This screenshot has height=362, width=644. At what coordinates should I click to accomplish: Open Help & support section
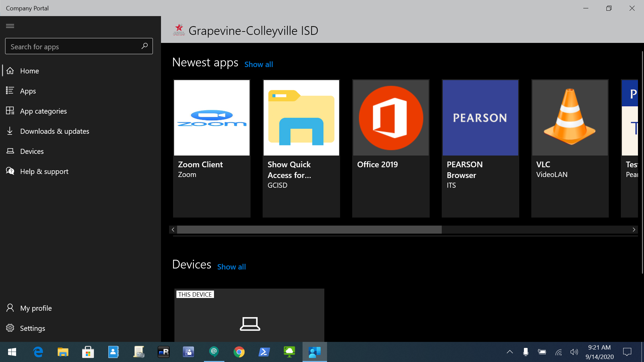[44, 171]
